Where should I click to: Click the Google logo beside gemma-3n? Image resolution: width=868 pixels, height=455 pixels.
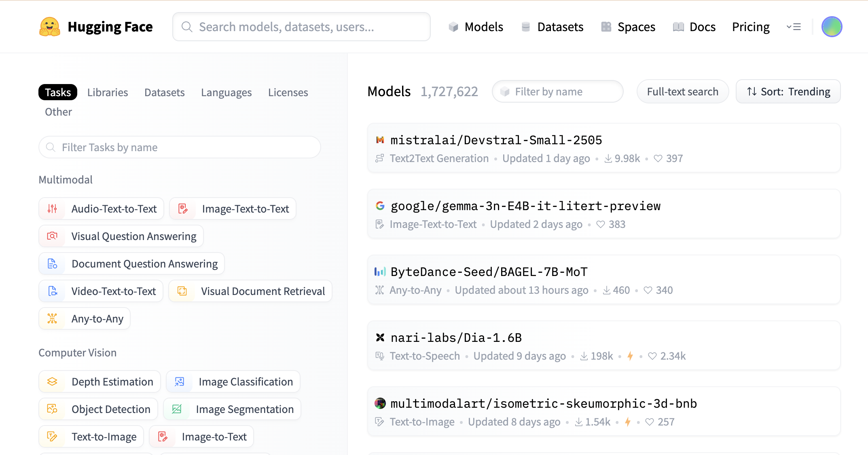tap(380, 206)
